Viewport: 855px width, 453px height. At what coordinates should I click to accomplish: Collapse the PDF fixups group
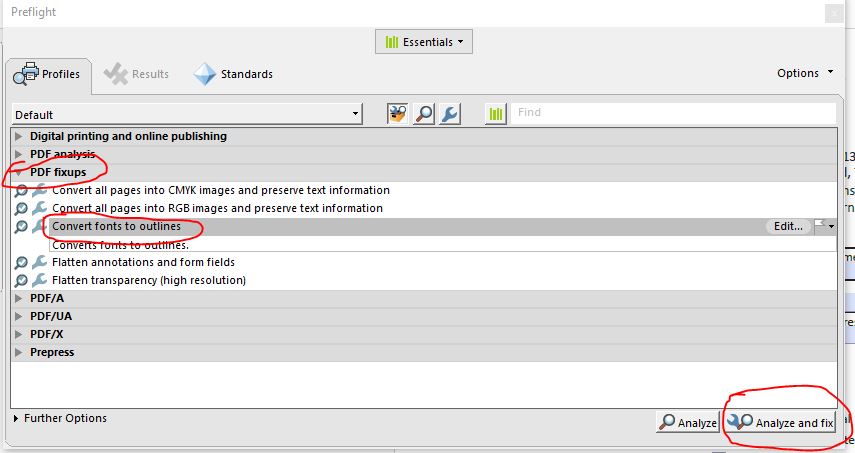[19, 172]
